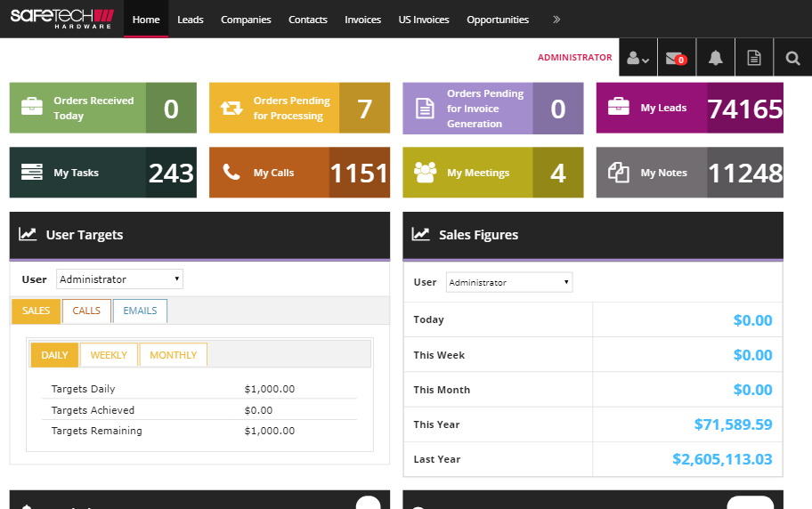Open the document icon in top bar

[754, 58]
